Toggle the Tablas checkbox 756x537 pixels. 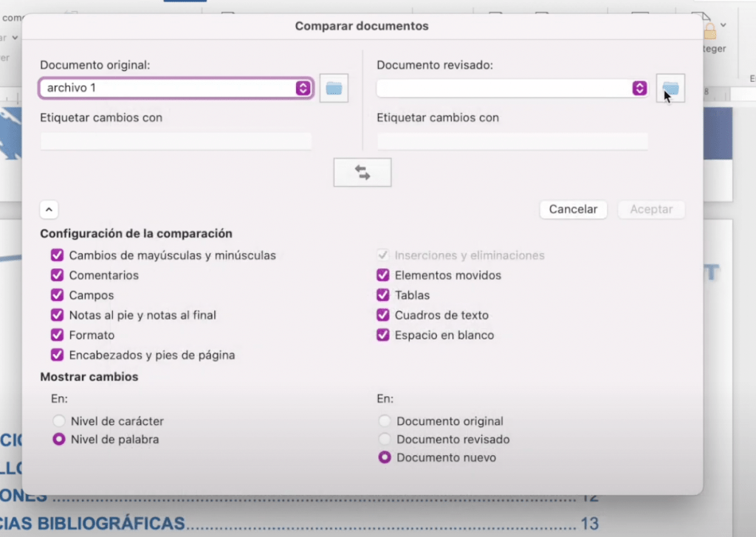tap(382, 295)
